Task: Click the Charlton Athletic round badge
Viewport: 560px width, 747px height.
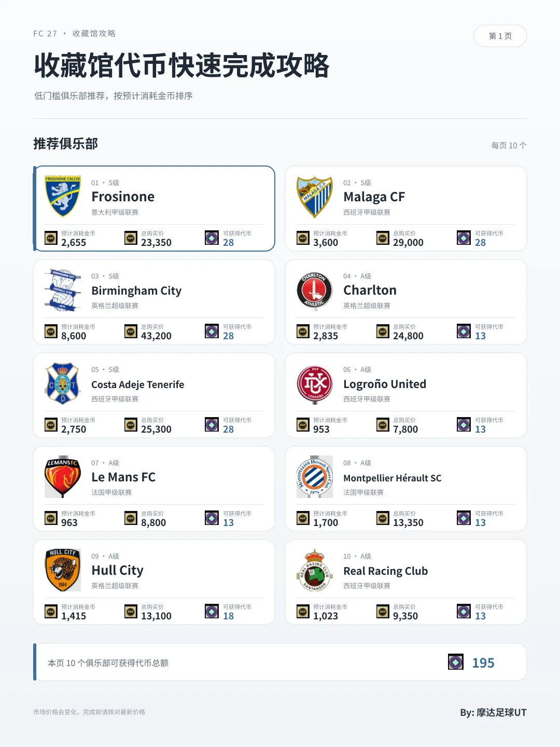Action: point(315,290)
